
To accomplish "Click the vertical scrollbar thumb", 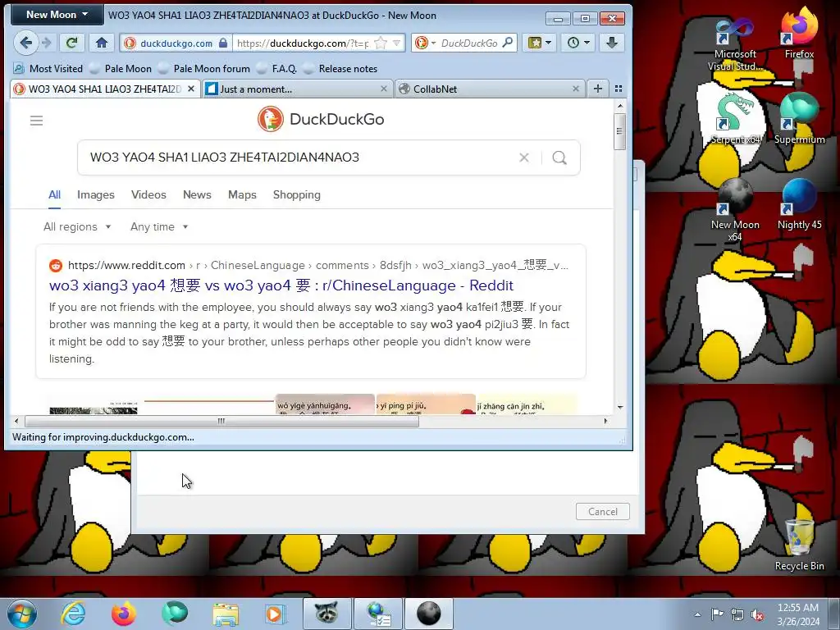I will pyautogui.click(x=620, y=131).
